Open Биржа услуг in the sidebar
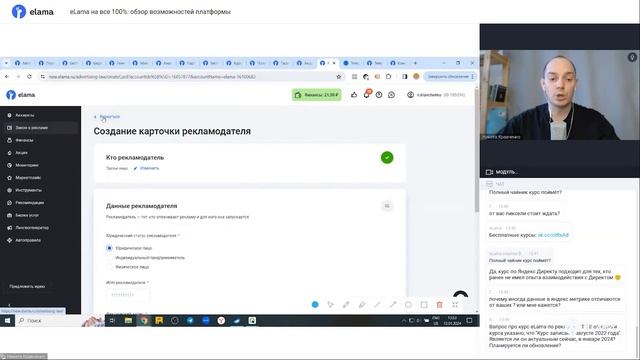 click(x=27, y=215)
